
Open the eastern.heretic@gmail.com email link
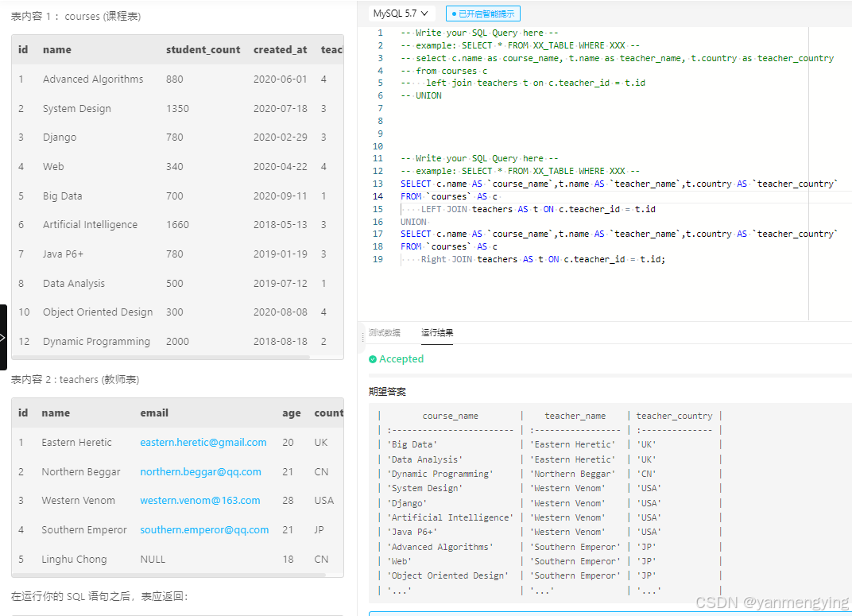click(203, 442)
